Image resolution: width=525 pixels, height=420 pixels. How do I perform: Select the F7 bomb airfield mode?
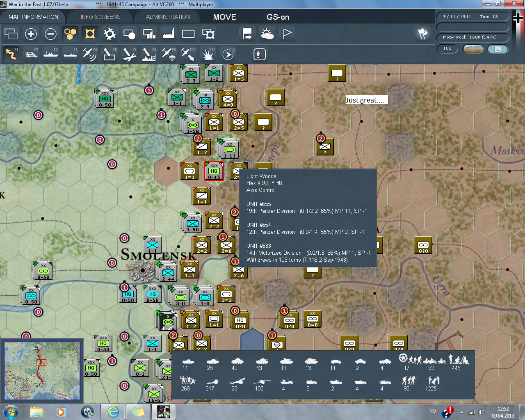[129, 54]
